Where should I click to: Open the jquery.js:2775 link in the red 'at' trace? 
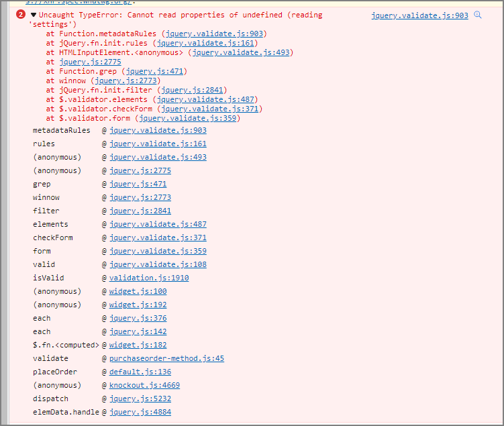point(91,62)
